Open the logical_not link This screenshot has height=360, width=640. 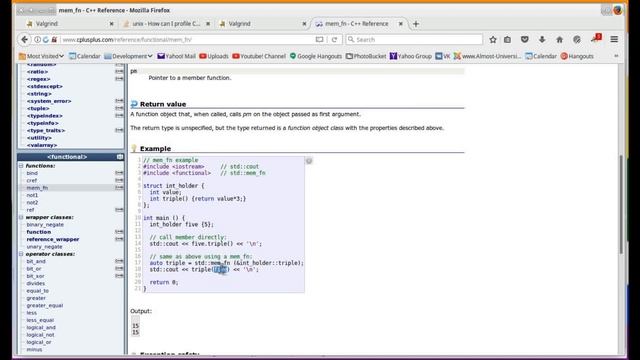[40, 335]
